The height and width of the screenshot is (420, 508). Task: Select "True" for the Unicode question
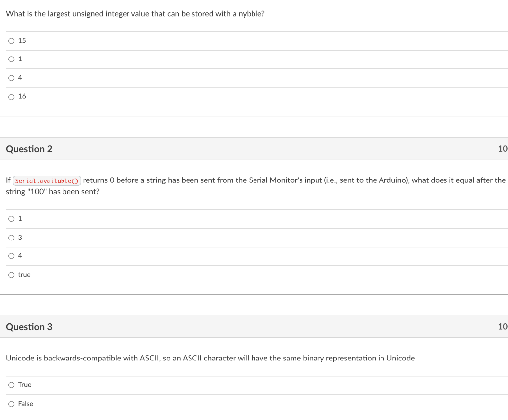pyautogui.click(x=11, y=385)
